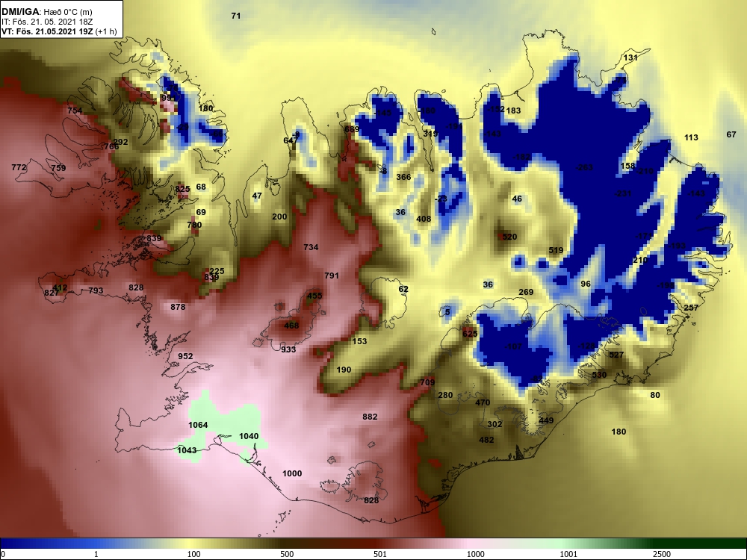Click the map value '67' at right edge

click(731, 134)
